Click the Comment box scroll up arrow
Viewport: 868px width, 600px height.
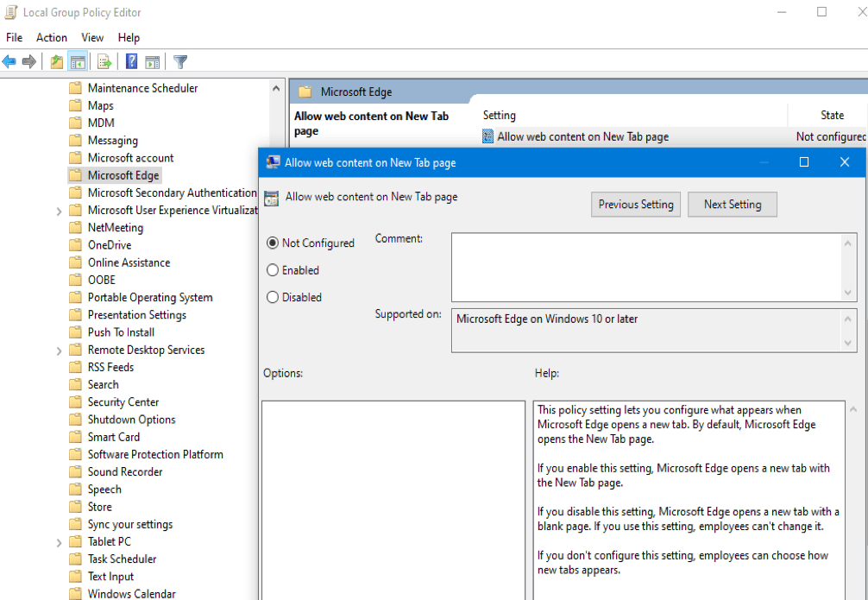click(x=847, y=243)
